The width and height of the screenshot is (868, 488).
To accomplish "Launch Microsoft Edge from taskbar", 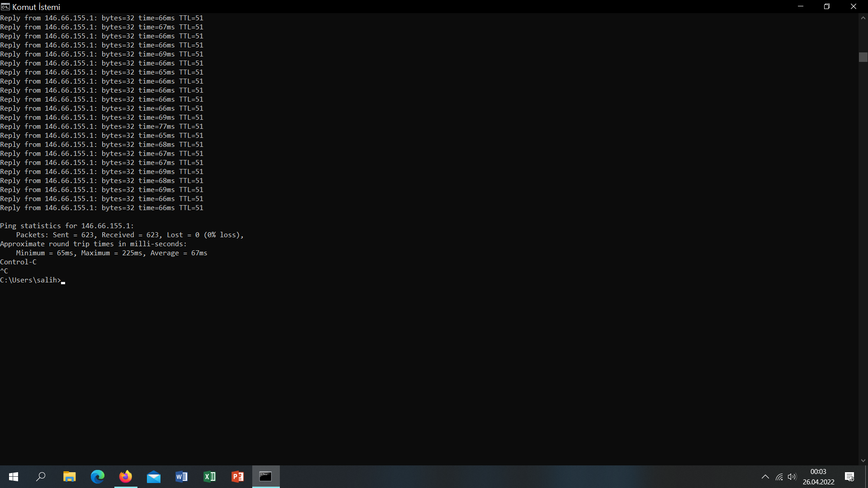I will [x=97, y=477].
